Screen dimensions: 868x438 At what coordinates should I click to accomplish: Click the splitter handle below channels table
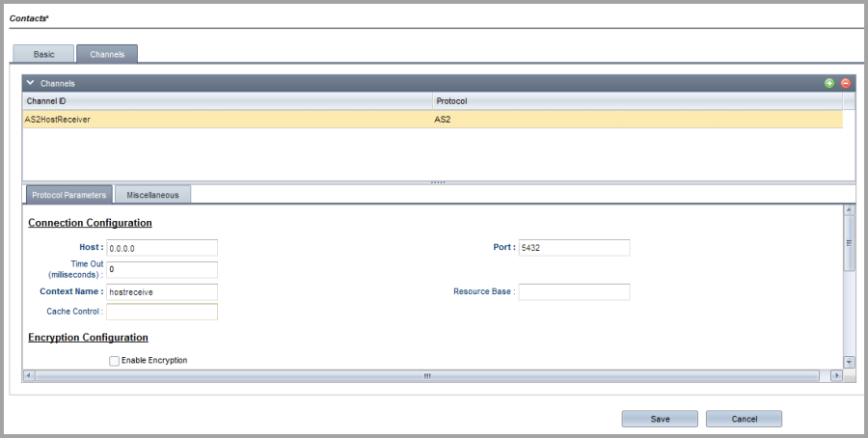[438, 182]
